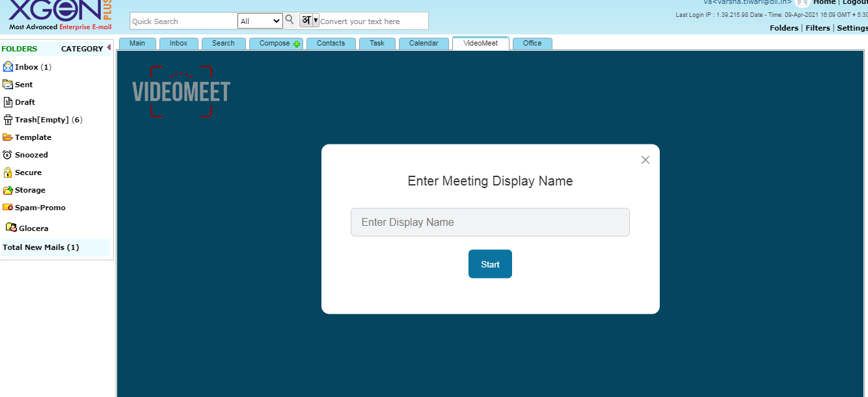Click the Snoozed clock icon
868x397 pixels.
(8, 154)
